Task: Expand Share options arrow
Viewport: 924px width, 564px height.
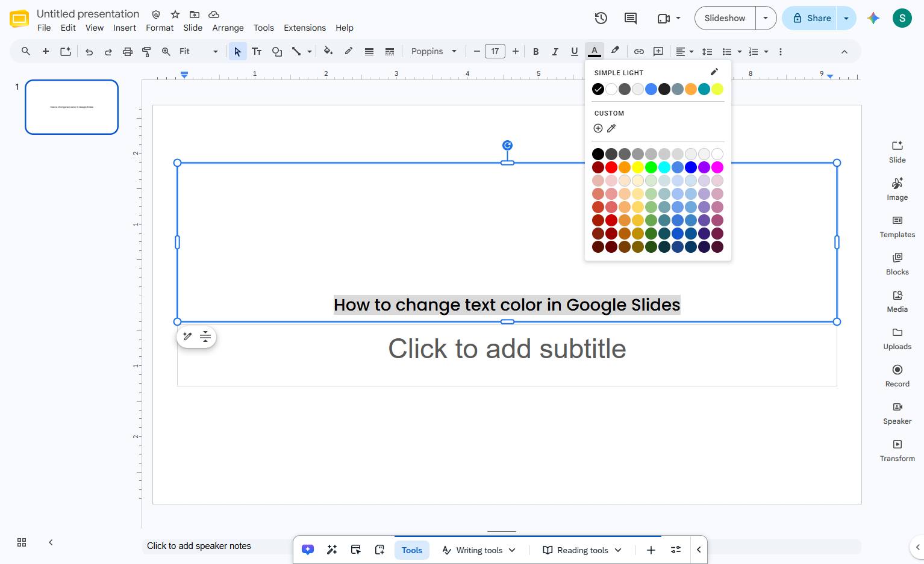Action: coord(846,18)
